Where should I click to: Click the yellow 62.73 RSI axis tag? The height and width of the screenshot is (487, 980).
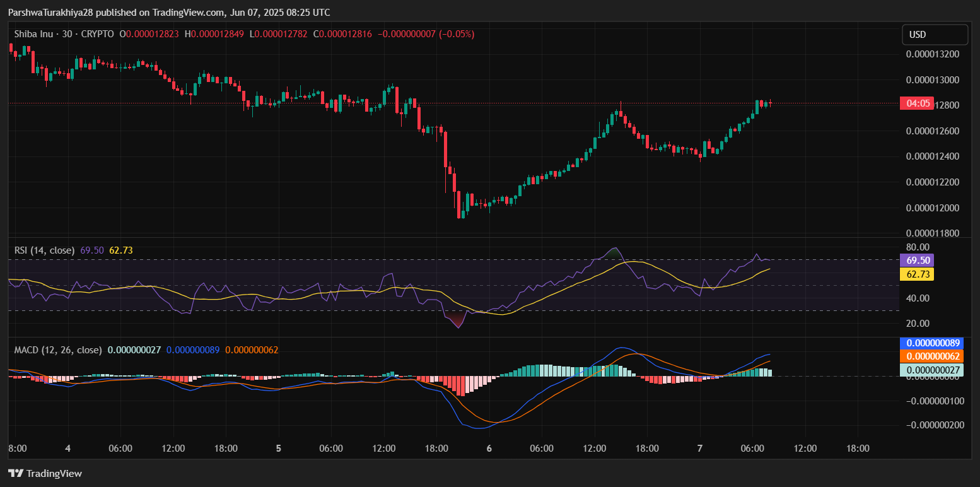916,274
